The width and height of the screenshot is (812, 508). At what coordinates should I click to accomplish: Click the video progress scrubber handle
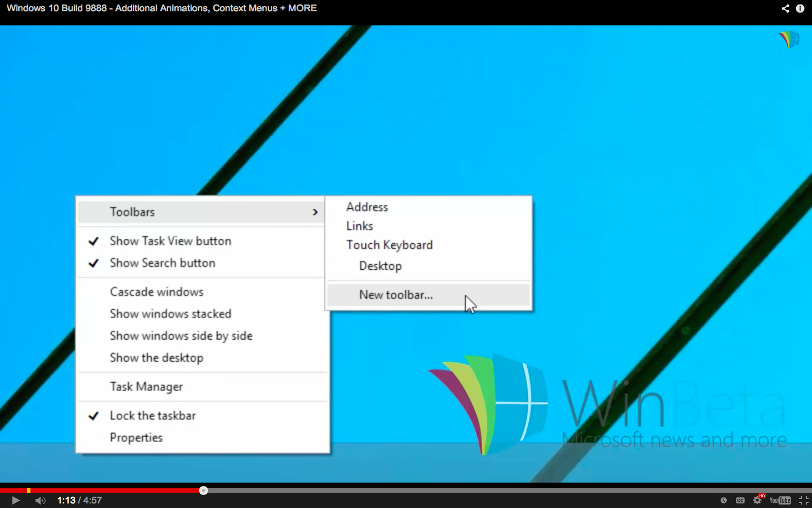[204, 491]
